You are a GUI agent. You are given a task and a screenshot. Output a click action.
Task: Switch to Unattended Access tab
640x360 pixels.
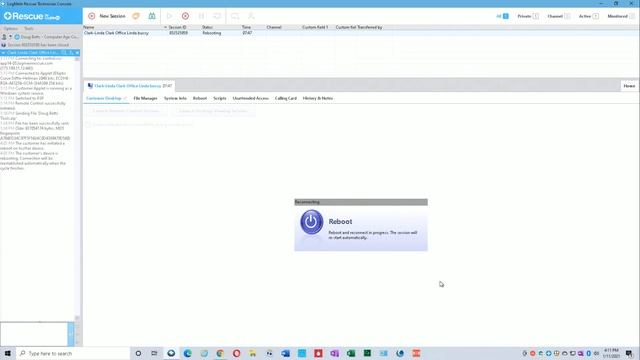point(251,98)
